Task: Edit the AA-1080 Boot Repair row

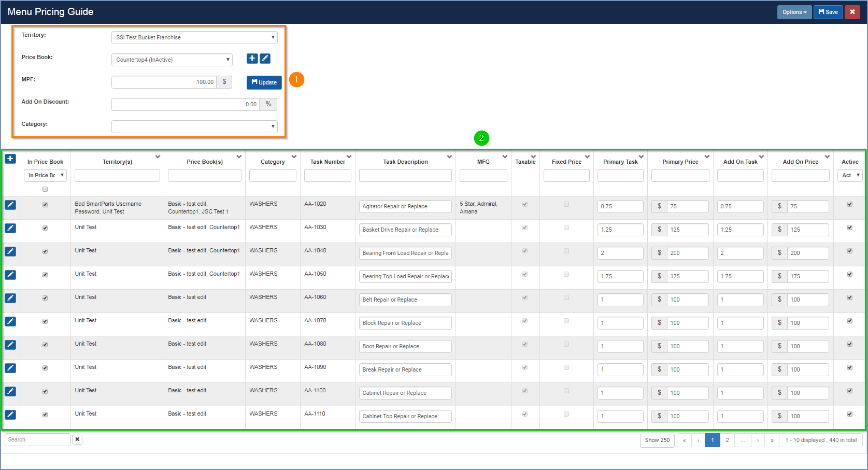Action: pyautogui.click(x=10, y=345)
